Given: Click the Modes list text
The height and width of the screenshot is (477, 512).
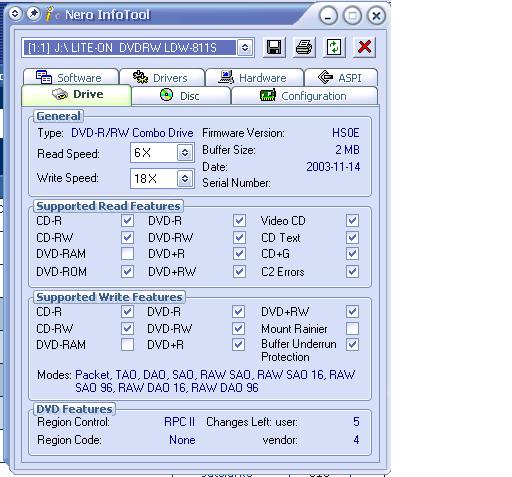Looking at the screenshot, I should tap(215, 381).
